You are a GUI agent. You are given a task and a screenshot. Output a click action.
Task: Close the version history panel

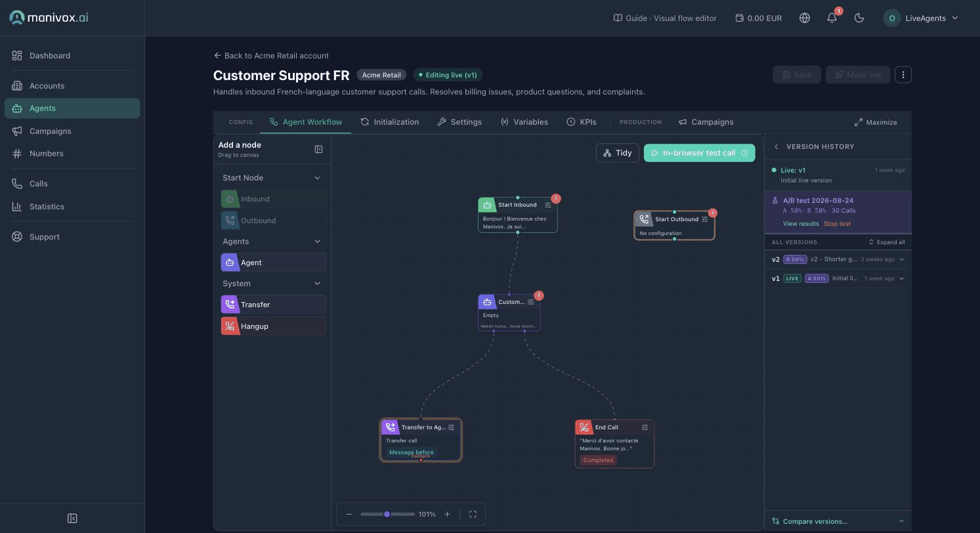click(x=776, y=146)
